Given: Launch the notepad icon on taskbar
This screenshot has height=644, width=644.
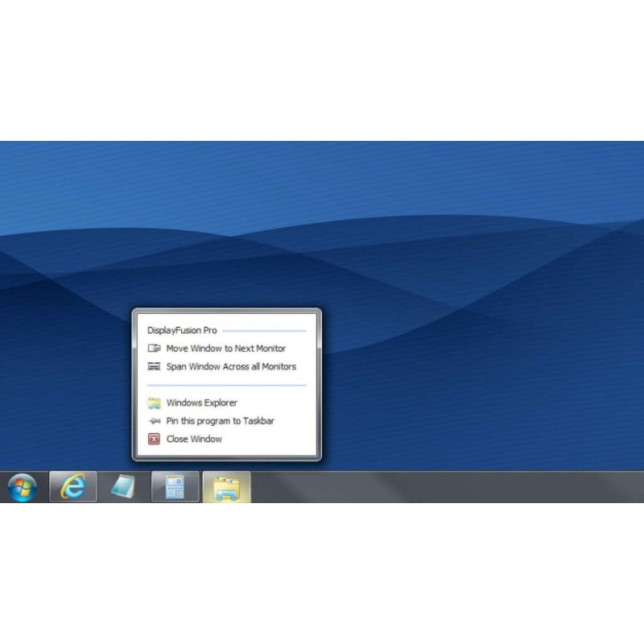Looking at the screenshot, I should tap(123, 487).
